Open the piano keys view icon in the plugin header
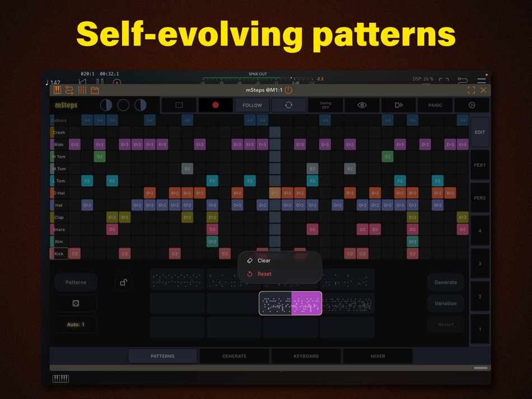This screenshot has height=399, width=532. pyautogui.click(x=57, y=90)
